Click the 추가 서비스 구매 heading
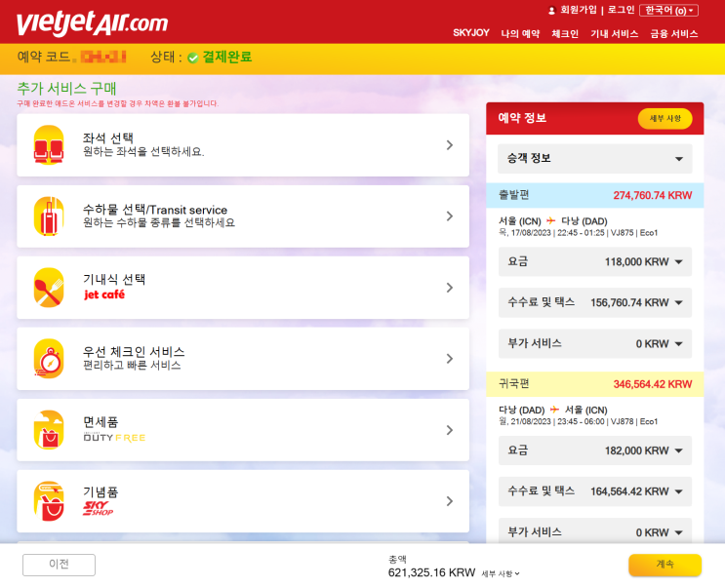 pos(66,88)
